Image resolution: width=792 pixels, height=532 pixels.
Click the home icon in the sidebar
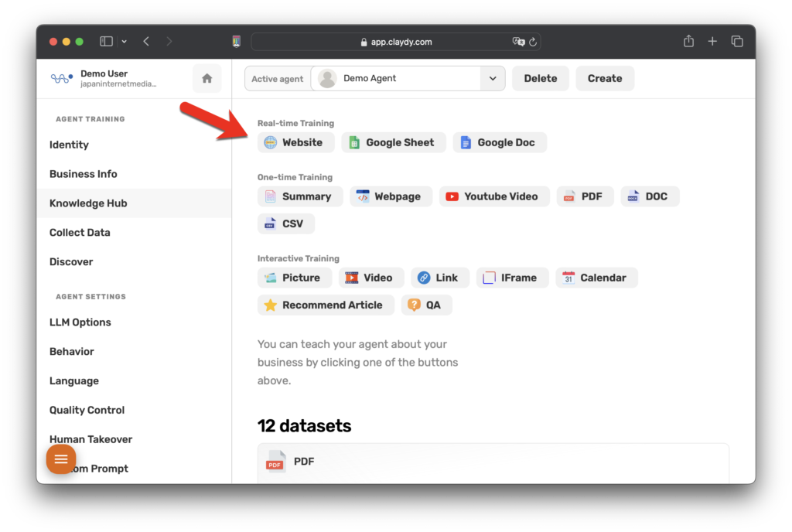[207, 79]
